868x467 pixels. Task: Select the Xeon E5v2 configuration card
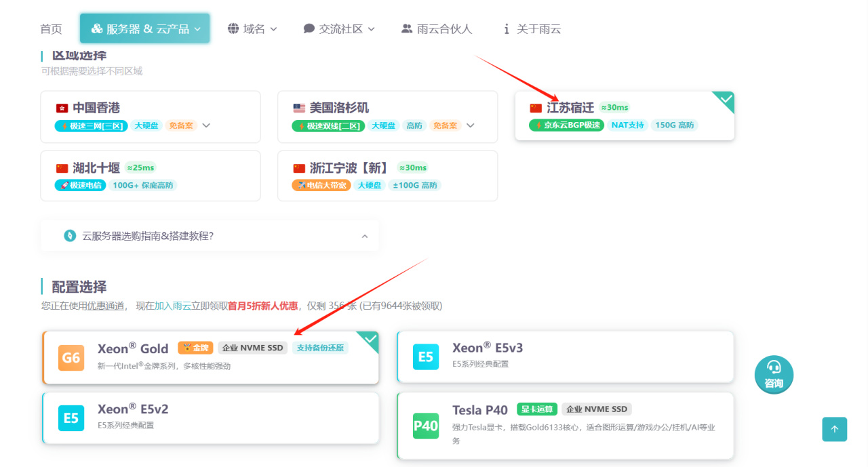pos(210,418)
